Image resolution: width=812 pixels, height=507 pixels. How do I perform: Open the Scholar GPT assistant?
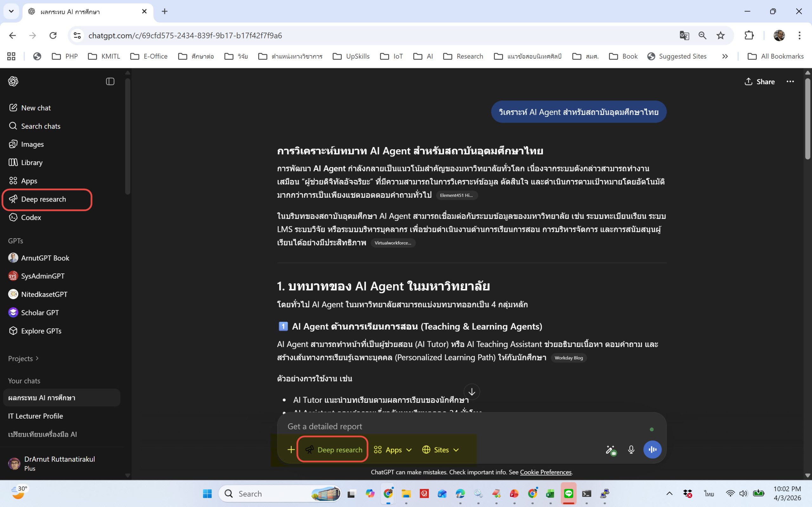40,312
